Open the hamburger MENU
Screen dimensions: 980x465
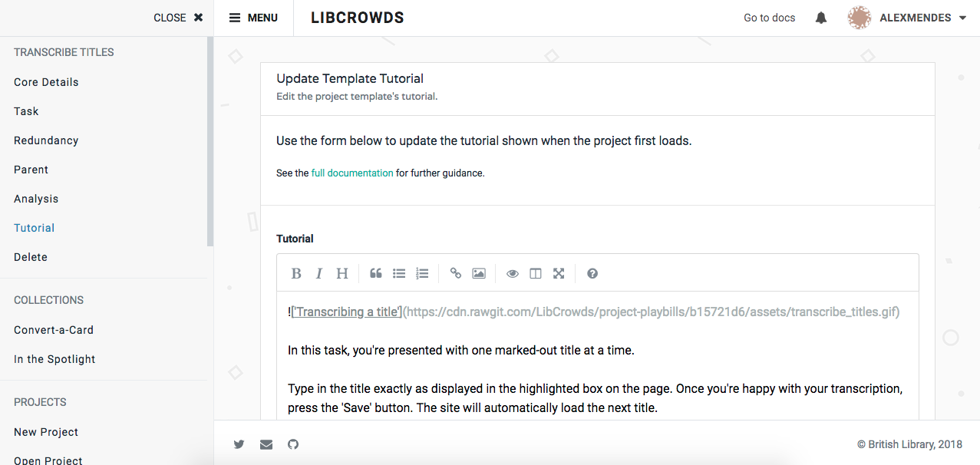pos(253,17)
